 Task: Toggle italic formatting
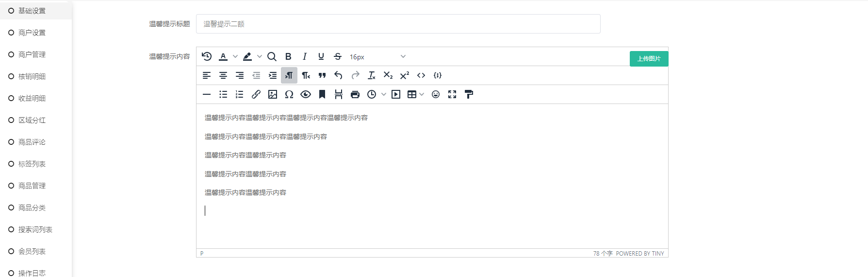tap(305, 56)
